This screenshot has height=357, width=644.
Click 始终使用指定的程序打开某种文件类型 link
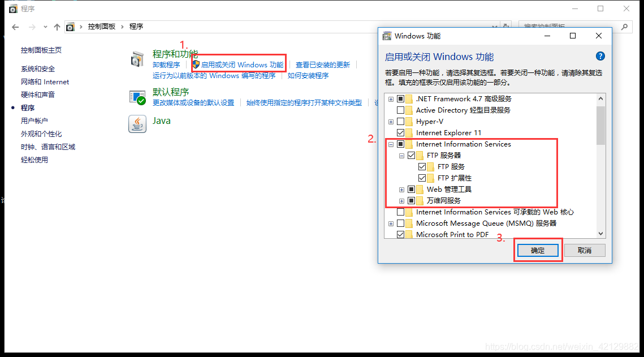point(304,103)
